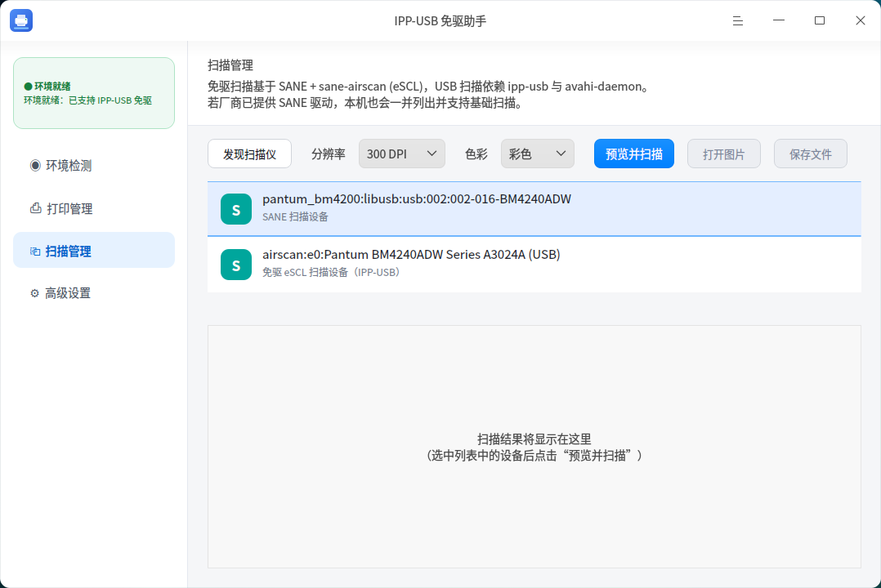Open the 300 DPI resolution dropdown
This screenshot has height=588, width=881.
point(402,154)
